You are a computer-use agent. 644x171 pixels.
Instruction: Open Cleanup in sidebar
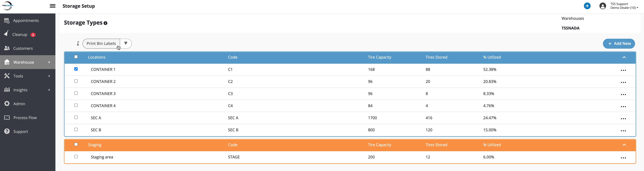(20, 35)
